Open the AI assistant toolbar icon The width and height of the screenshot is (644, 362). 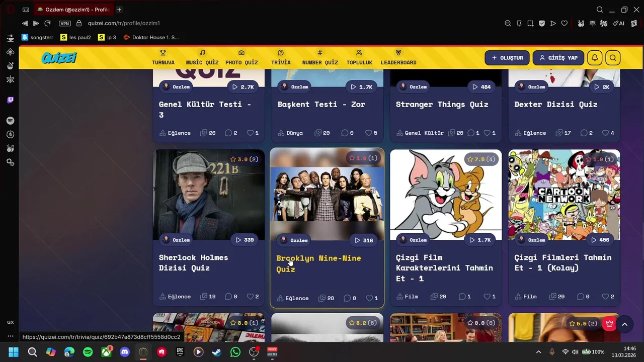[x=618, y=23]
